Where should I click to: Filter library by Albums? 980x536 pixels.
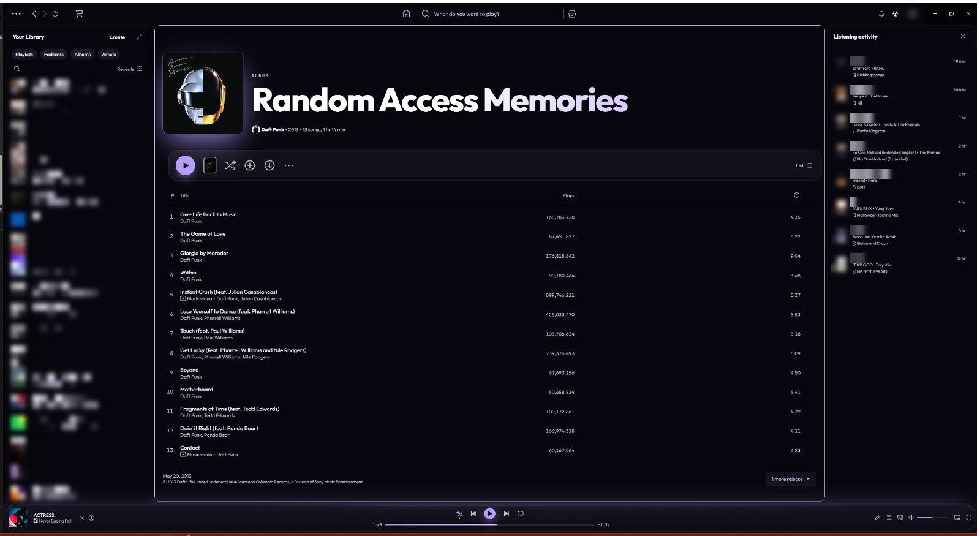coord(83,55)
